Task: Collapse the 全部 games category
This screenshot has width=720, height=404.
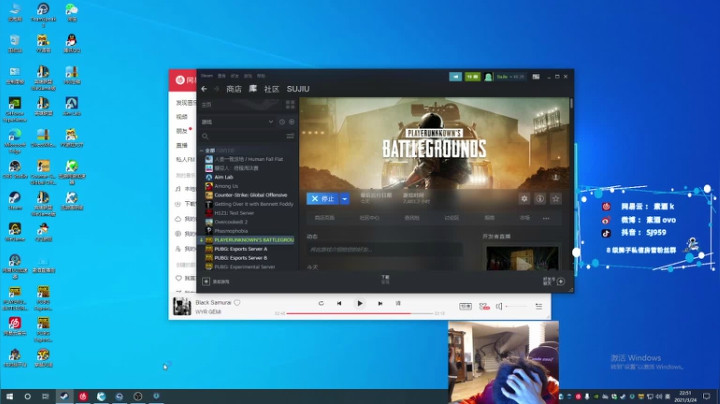Action: click(x=202, y=151)
